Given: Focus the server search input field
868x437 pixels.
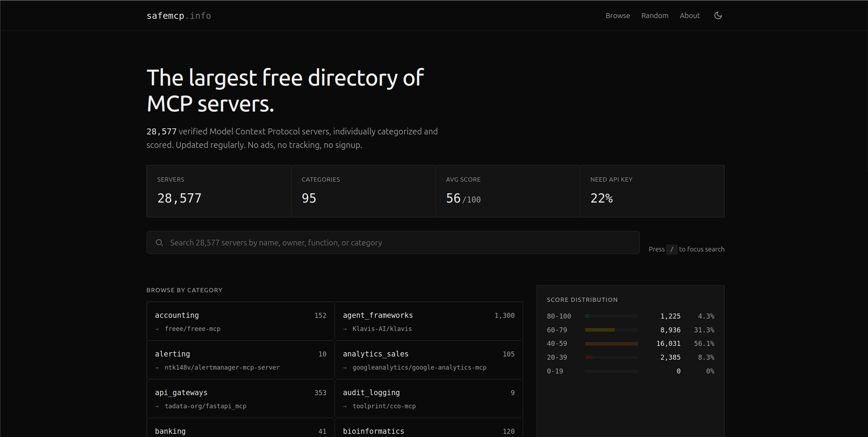Looking at the screenshot, I should coord(393,243).
